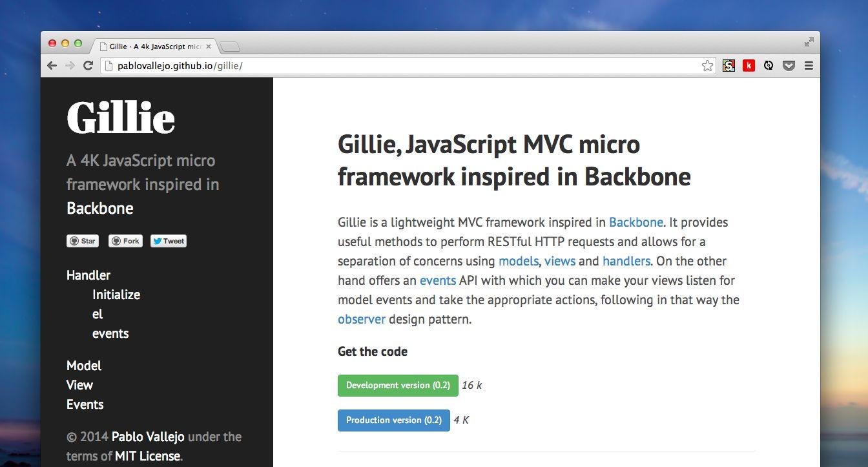Select events under Handler in the sidebar
This screenshot has width=868, height=467.
tap(110, 333)
